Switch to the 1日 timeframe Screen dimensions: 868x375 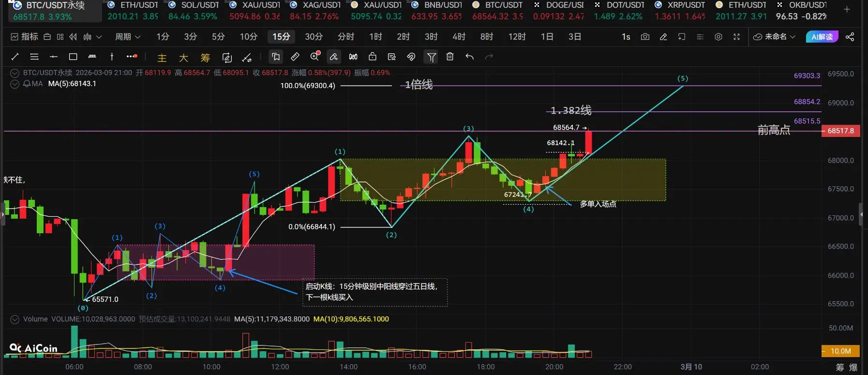point(547,37)
